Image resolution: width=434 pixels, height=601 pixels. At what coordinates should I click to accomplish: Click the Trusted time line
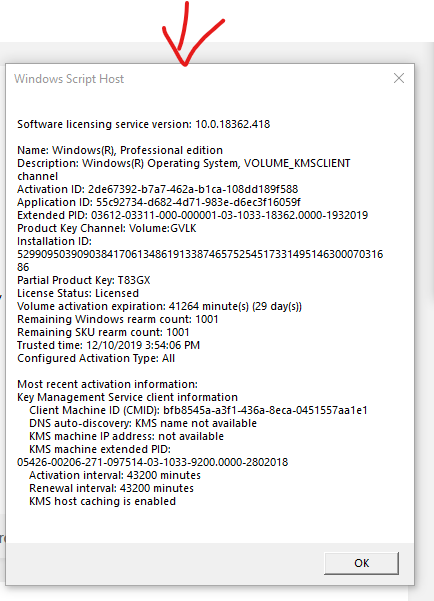point(108,345)
